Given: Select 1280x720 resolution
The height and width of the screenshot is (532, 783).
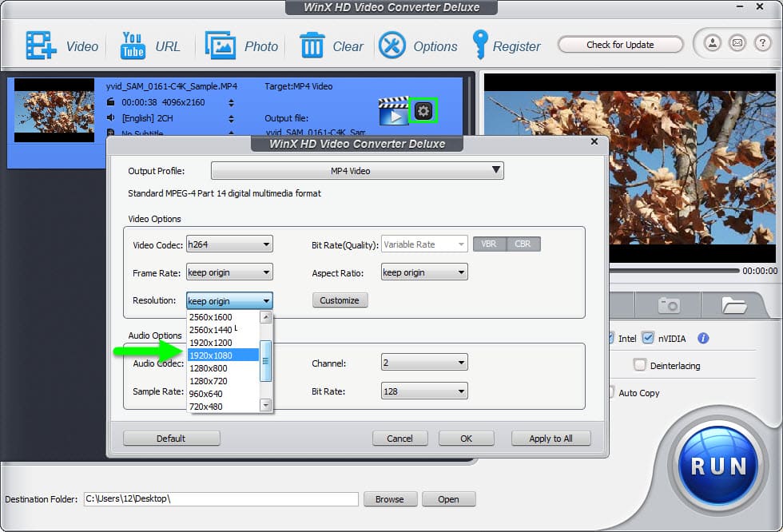Looking at the screenshot, I should coord(223,381).
